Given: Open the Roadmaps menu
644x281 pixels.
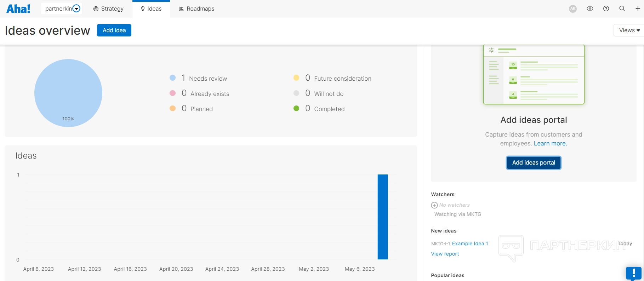Looking at the screenshot, I should pos(196,9).
